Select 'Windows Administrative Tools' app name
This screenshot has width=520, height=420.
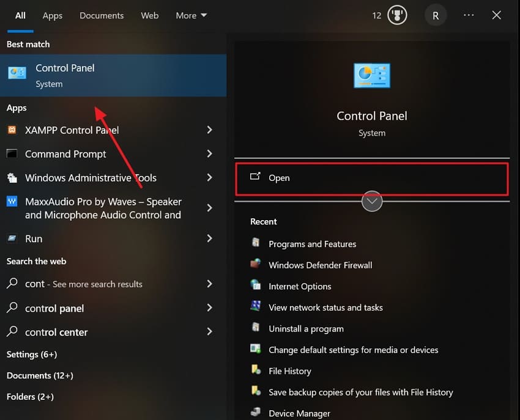tap(91, 178)
